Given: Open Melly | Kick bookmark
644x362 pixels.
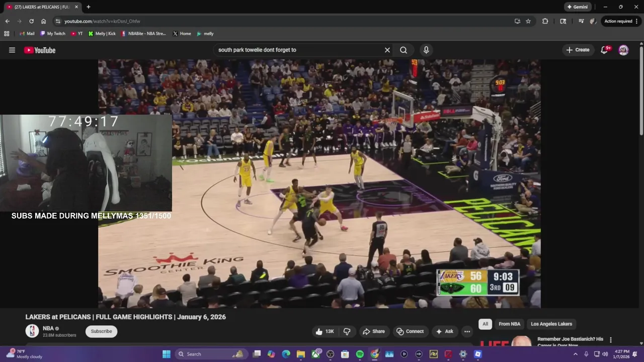Looking at the screenshot, I should 102,34.
